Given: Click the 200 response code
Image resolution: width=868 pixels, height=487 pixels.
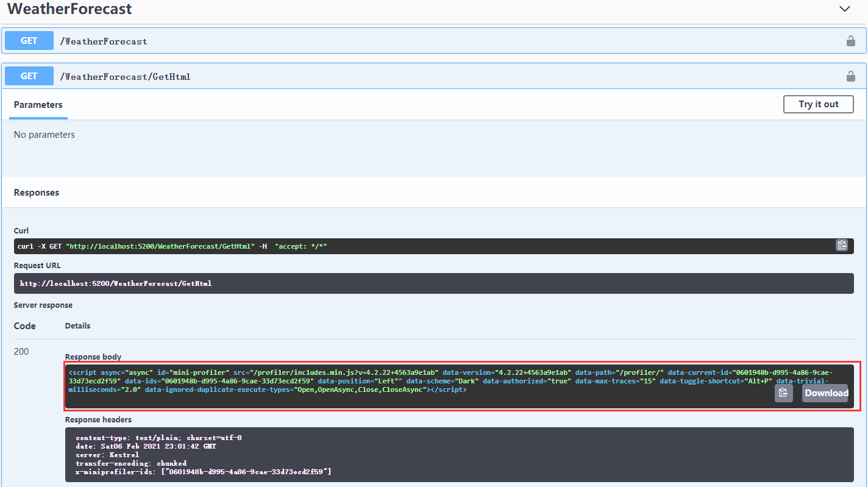Looking at the screenshot, I should point(21,352).
